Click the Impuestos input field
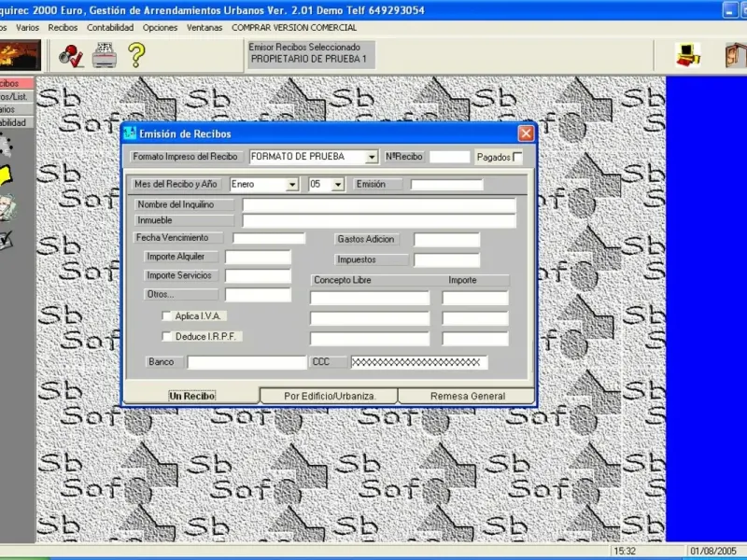This screenshot has width=747, height=560. 447,260
